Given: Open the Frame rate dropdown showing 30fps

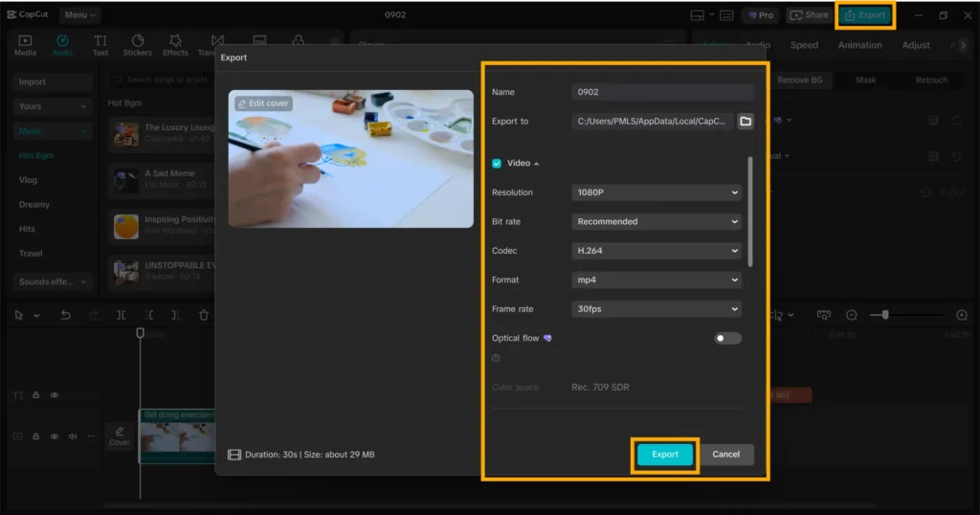Looking at the screenshot, I should pos(657,309).
